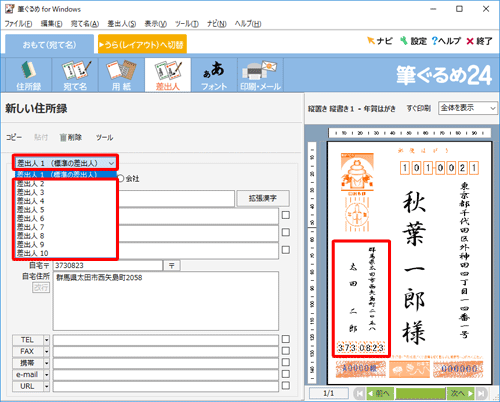Viewport: 500px width, 402px height.
Task: Open the 印刷・メール print and mail icon
Action: coord(260,75)
